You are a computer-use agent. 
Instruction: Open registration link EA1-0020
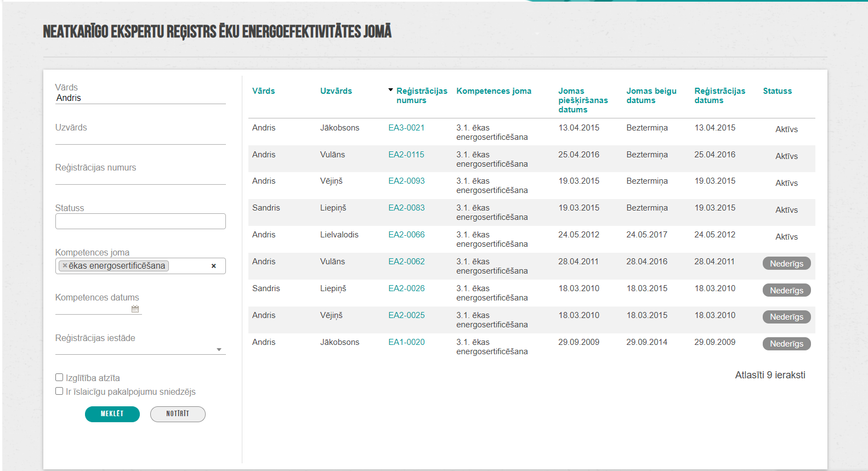point(406,342)
